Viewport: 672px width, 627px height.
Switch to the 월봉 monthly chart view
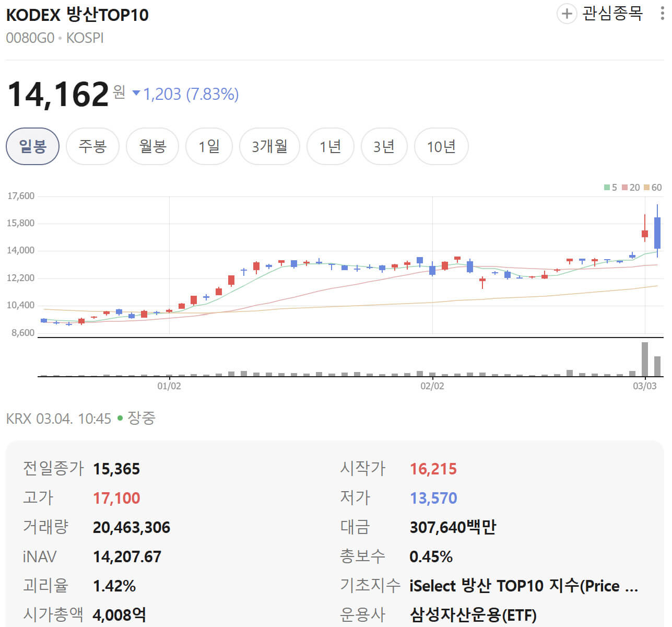pos(152,147)
